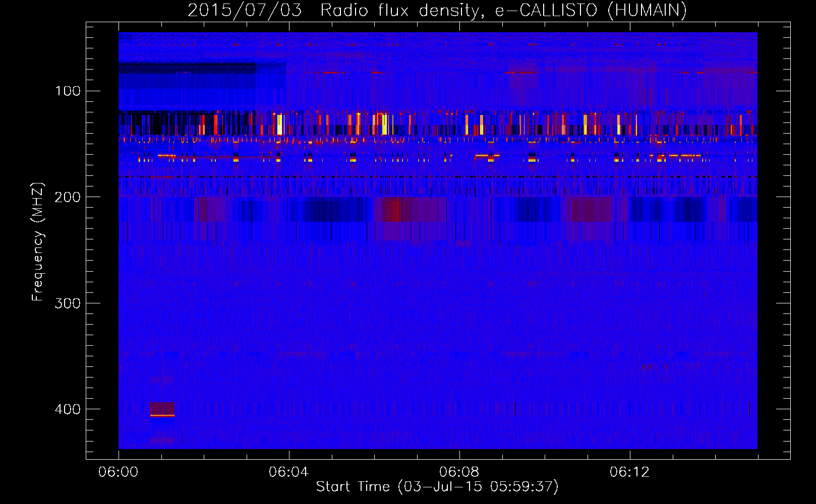This screenshot has width=816, height=504.
Task: Click the 400 frequency axis label
Action: [x=68, y=409]
